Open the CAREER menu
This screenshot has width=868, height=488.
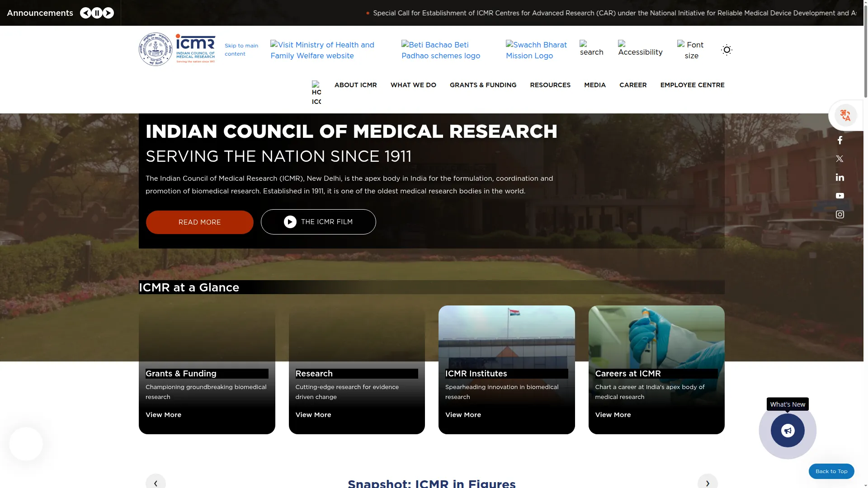[633, 85]
